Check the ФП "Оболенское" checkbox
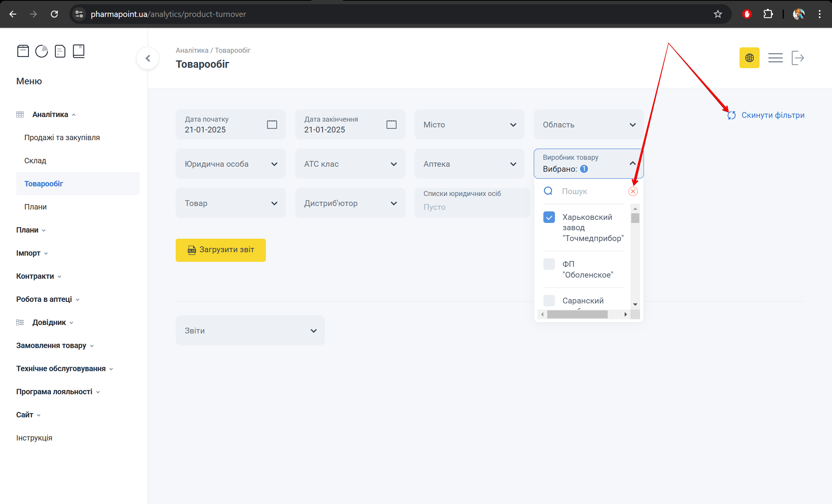The image size is (832, 504). coord(549,264)
